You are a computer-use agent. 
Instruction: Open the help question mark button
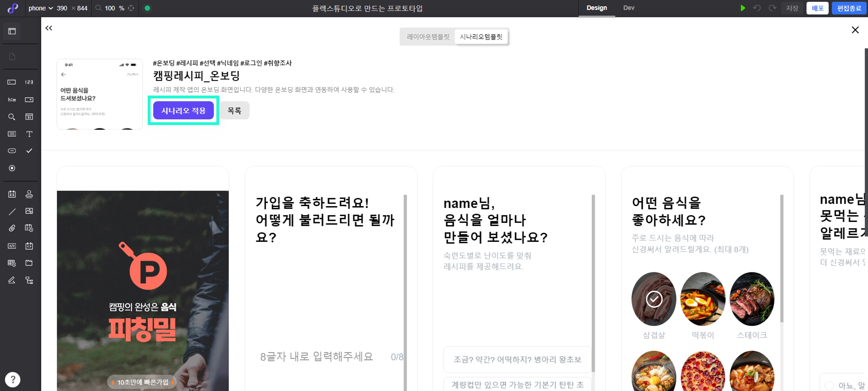coord(13,380)
